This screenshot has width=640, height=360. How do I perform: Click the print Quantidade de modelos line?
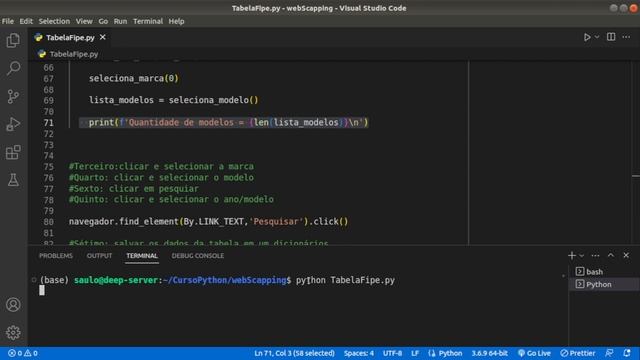click(228, 122)
